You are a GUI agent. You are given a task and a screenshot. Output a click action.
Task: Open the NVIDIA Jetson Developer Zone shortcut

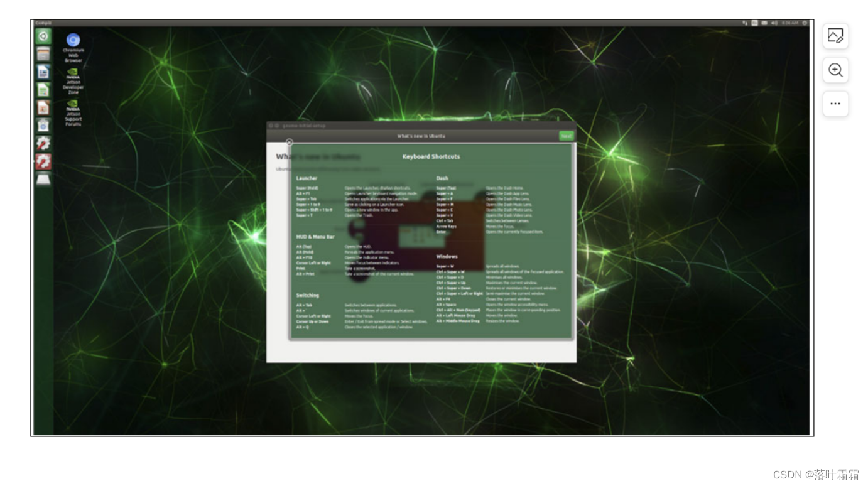(x=73, y=81)
